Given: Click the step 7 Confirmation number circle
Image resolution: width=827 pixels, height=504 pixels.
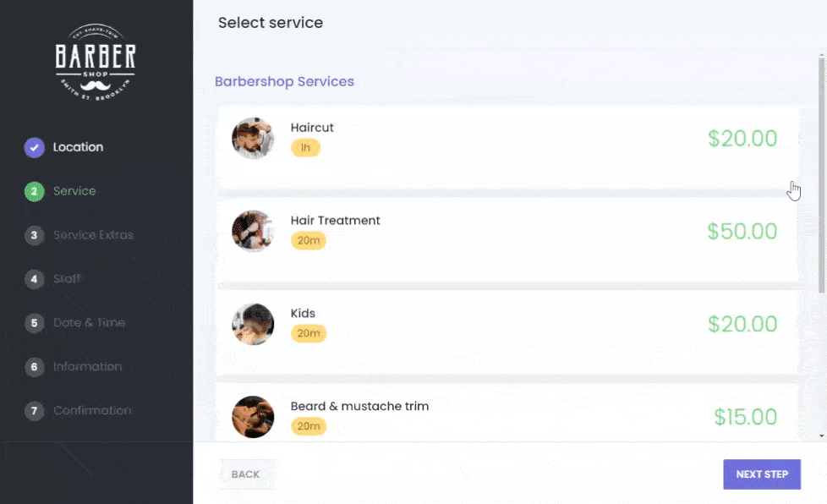Looking at the screenshot, I should click(34, 411).
